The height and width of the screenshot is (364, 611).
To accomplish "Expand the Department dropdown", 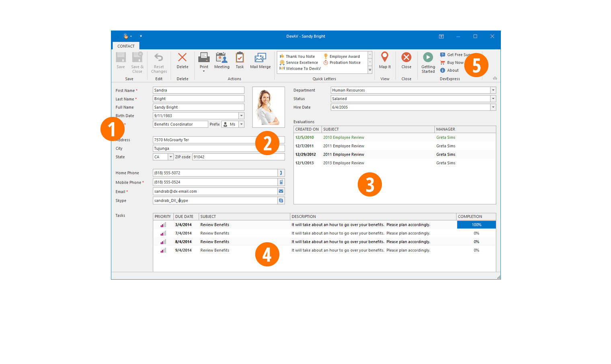I will tap(493, 90).
